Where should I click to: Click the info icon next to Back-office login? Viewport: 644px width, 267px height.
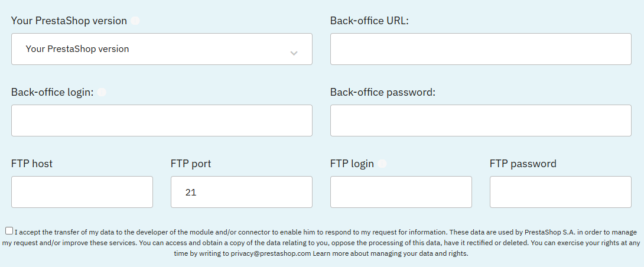pos(102,92)
